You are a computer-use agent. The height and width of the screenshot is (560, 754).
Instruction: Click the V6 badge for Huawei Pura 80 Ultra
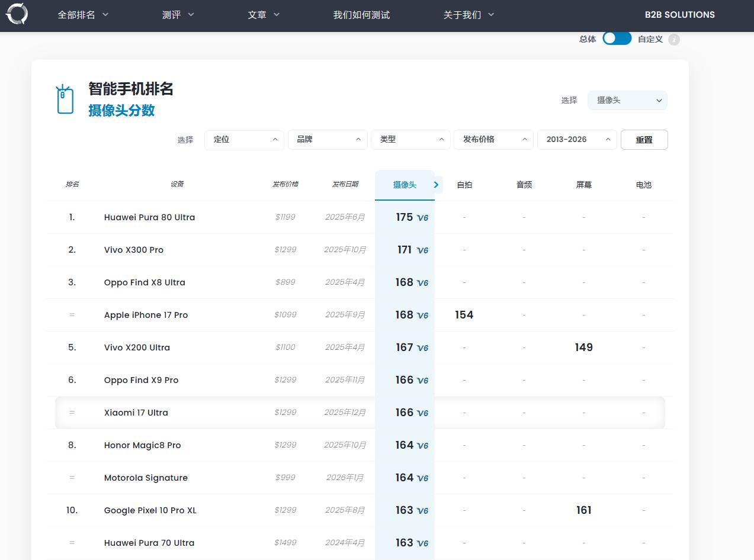click(x=422, y=218)
